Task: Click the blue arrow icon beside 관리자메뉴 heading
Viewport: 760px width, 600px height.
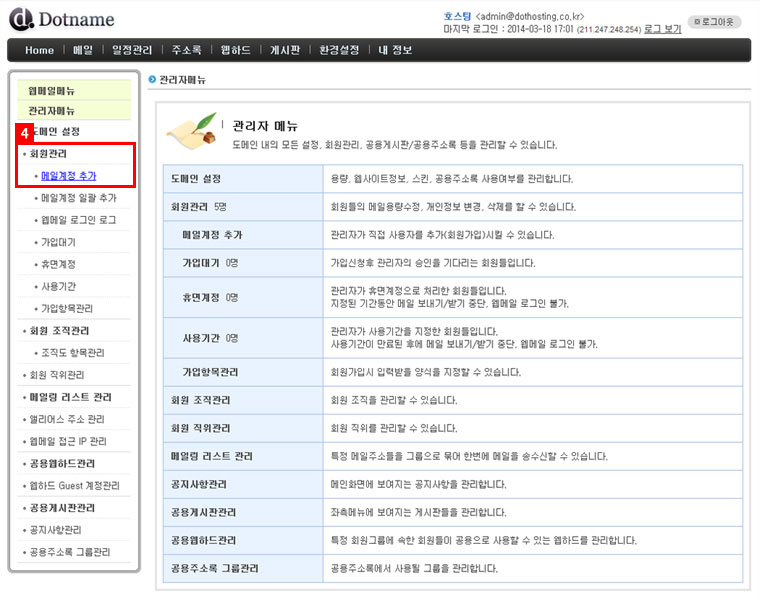Action: click(x=152, y=78)
